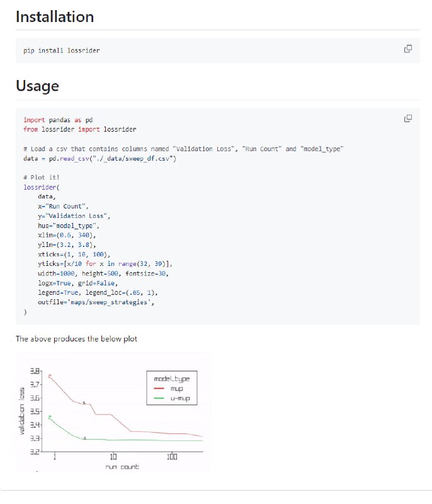This screenshot has width=432, height=504.
Task: Click the 'run count' x-axis label
Action: tap(122, 466)
